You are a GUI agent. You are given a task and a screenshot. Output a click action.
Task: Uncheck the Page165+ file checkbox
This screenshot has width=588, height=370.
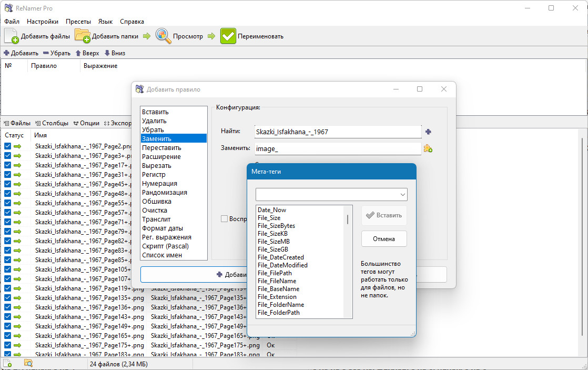[x=7, y=335]
